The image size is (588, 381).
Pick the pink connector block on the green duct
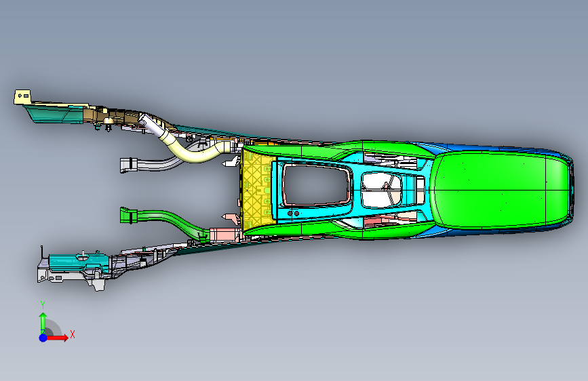225,235
